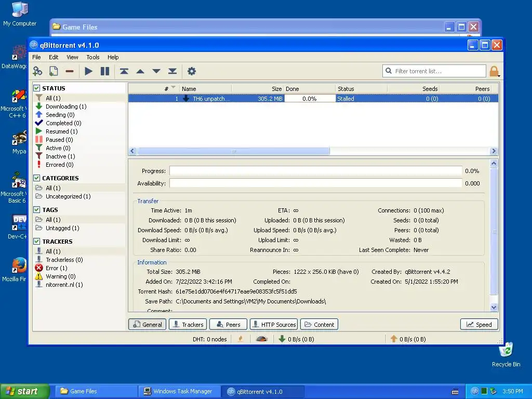Viewport: 532px width, 399px height.
Task: Toggle the CATEGORIES section checkbox
Action: (x=37, y=178)
